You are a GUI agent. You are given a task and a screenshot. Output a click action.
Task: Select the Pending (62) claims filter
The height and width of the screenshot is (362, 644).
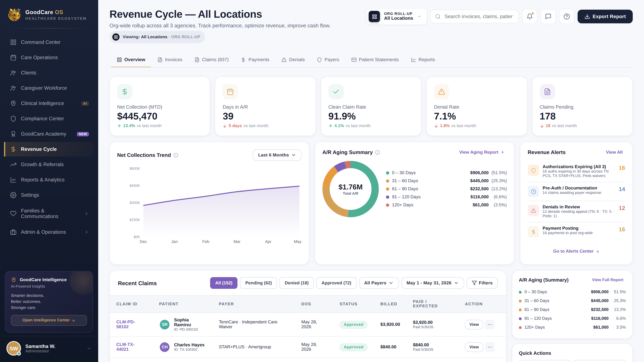pos(258,283)
